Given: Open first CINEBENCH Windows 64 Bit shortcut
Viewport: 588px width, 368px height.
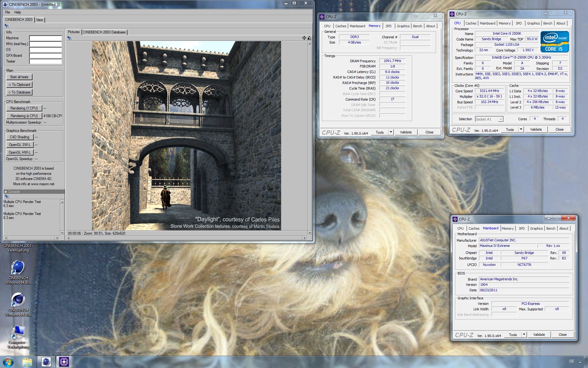Looking at the screenshot, I should [x=18, y=272].
